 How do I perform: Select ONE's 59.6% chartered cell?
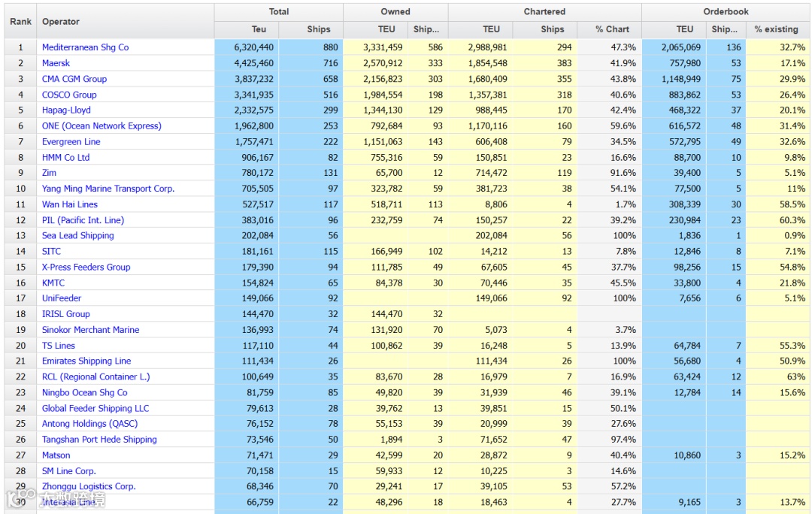(609, 125)
